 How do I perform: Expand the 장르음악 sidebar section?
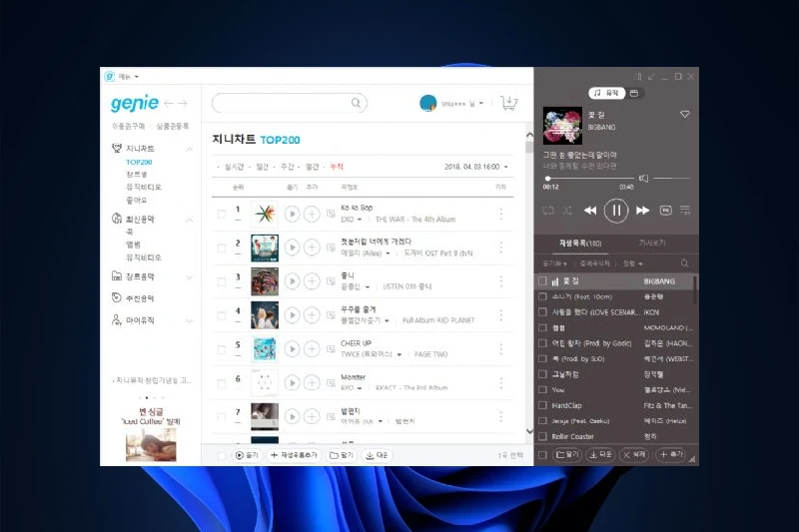click(189, 276)
